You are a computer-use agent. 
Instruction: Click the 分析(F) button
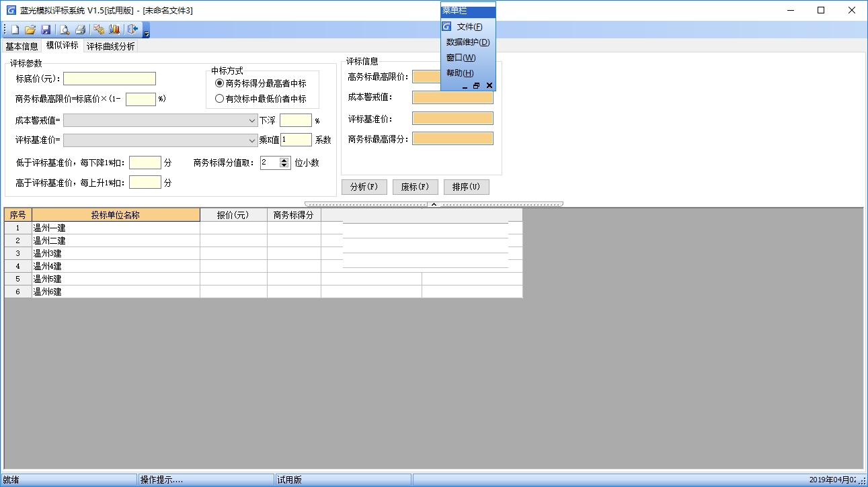pos(364,187)
